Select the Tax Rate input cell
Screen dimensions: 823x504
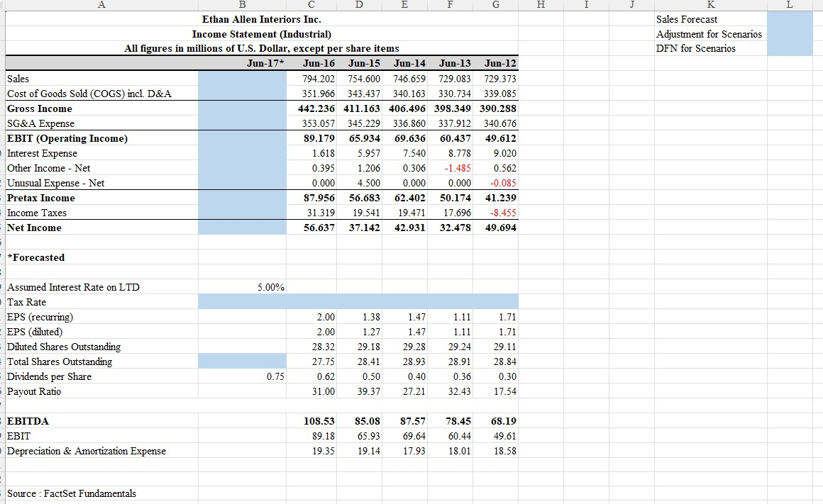tap(241, 302)
